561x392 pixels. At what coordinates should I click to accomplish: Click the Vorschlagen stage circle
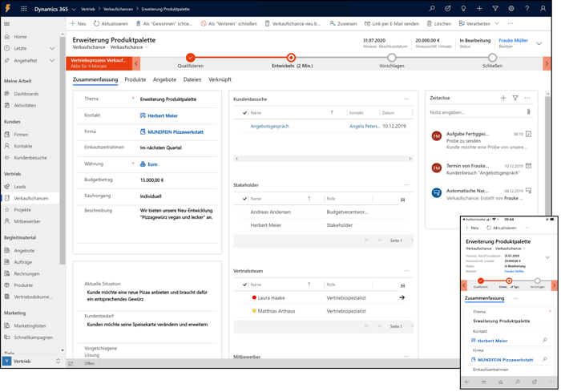tap(392, 57)
